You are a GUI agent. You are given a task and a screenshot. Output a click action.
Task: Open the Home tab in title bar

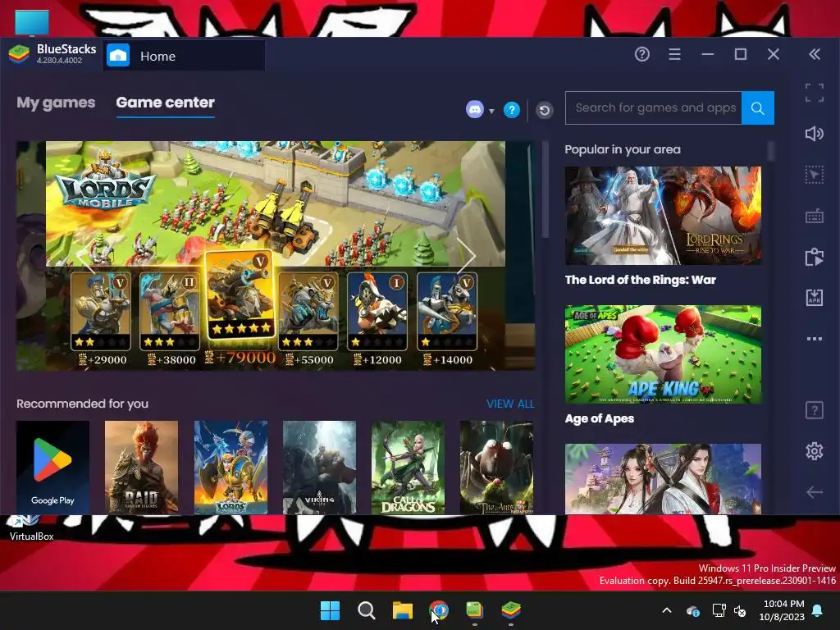(184, 56)
